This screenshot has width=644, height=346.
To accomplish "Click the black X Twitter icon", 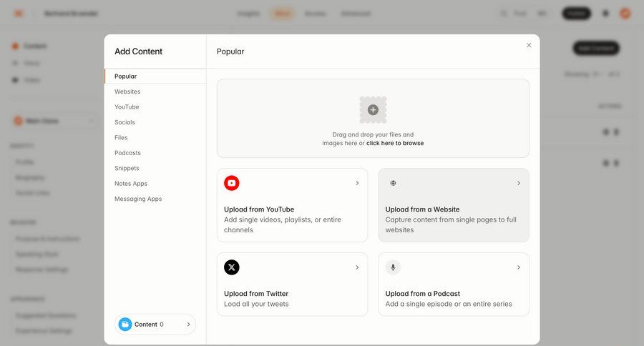I will pyautogui.click(x=232, y=267).
